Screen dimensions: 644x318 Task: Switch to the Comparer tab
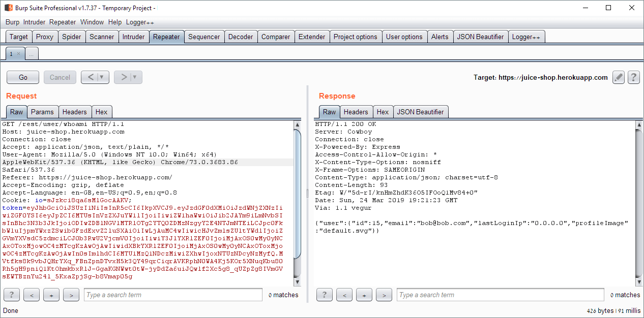pyautogui.click(x=276, y=37)
